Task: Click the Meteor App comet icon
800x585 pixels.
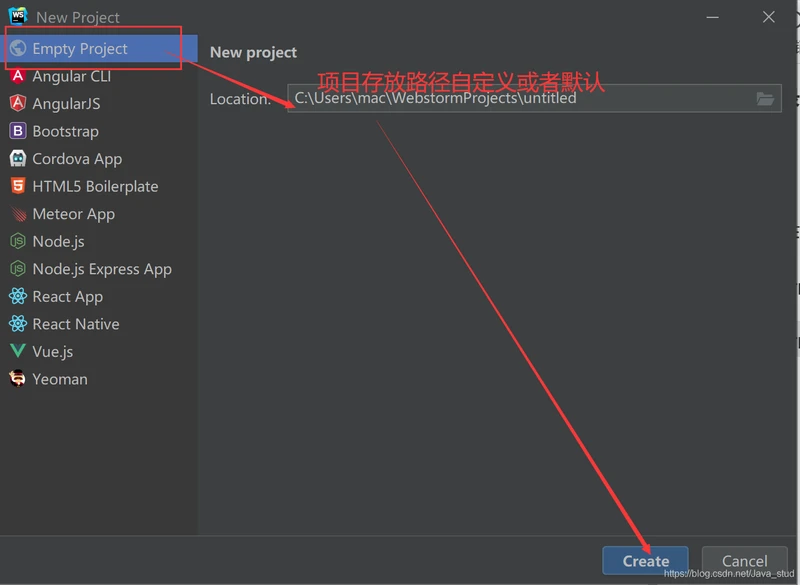Action: 17,214
